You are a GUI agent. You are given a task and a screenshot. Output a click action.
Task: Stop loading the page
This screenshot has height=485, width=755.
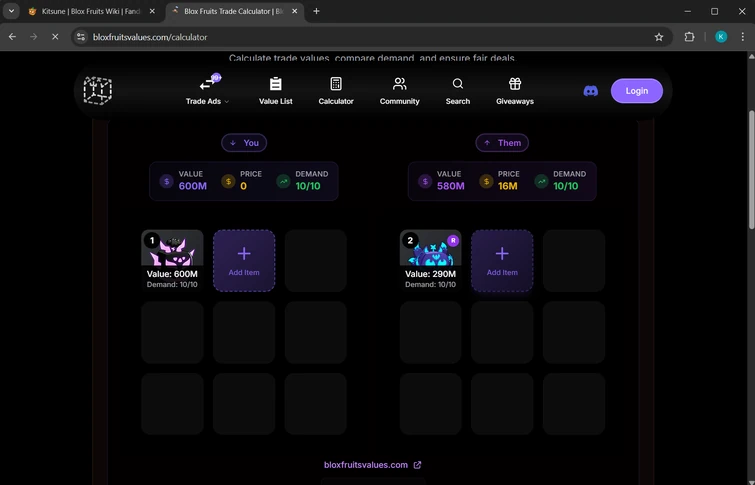[55, 37]
